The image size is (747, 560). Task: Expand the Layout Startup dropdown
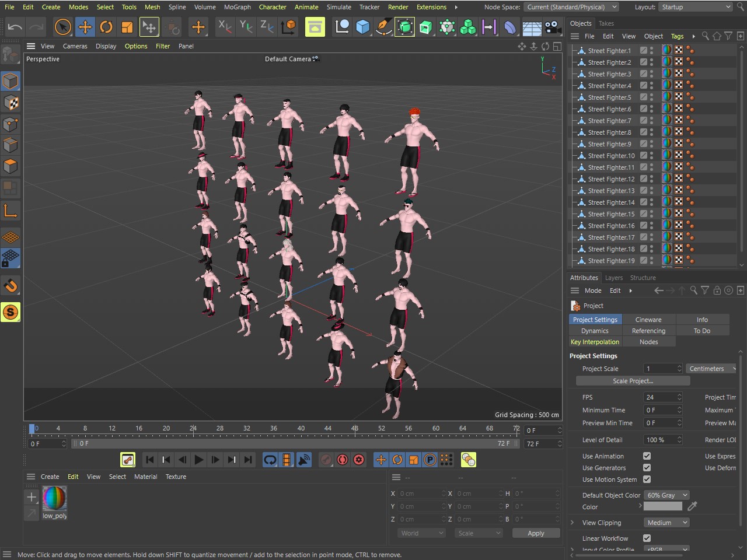[x=695, y=7]
